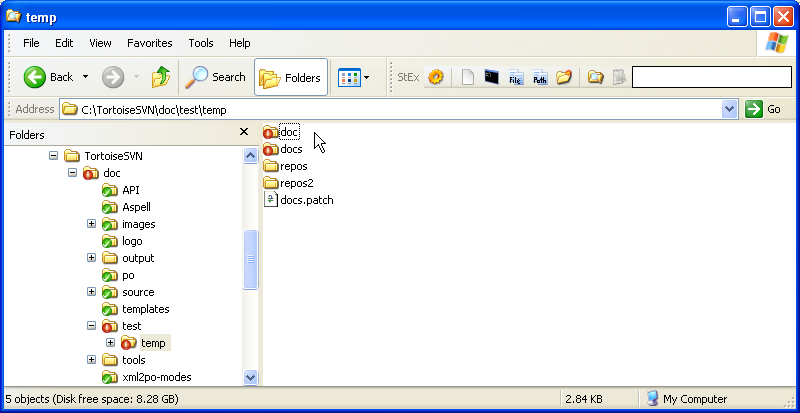Open the File menu
This screenshot has width=800, height=413.
pyautogui.click(x=31, y=43)
